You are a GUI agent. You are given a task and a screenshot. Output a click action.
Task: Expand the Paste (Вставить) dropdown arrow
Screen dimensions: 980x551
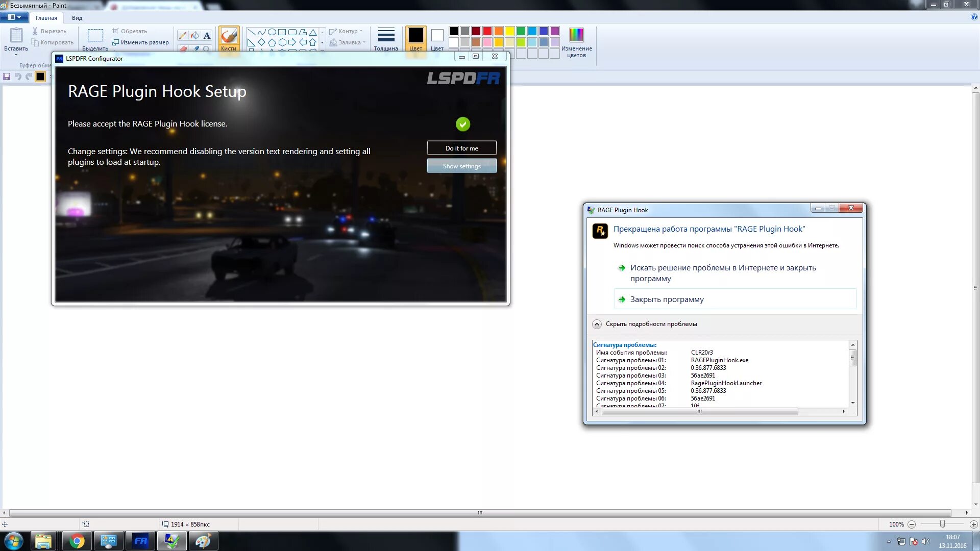16,54
